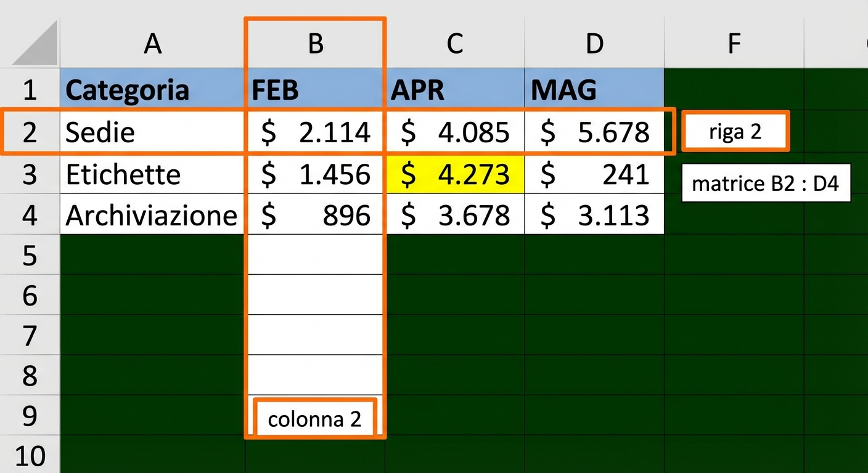Select column header D
The width and height of the screenshot is (868, 473).
(x=594, y=43)
